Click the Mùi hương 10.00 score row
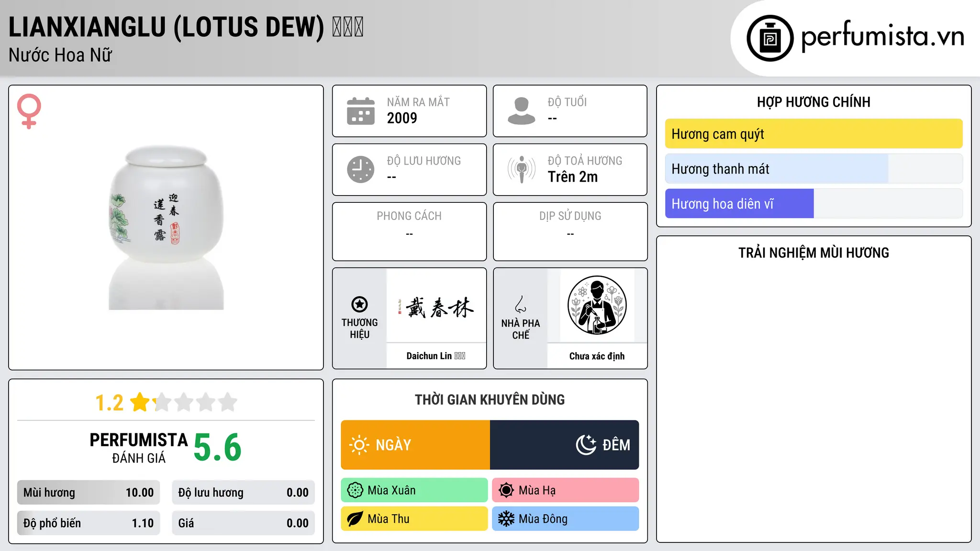Image resolution: width=980 pixels, height=551 pixels. 89,493
